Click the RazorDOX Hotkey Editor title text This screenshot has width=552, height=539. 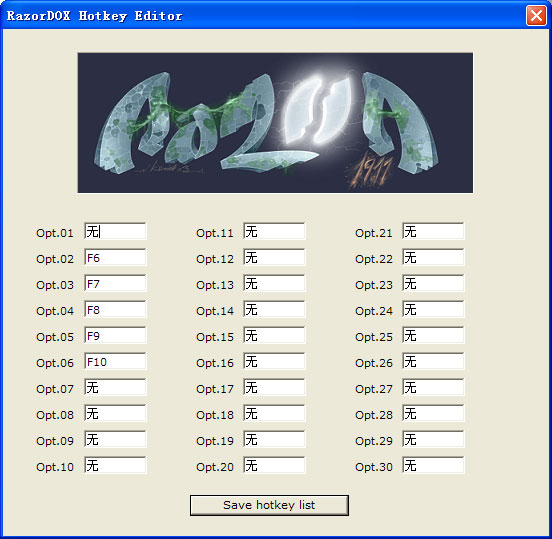(94, 16)
